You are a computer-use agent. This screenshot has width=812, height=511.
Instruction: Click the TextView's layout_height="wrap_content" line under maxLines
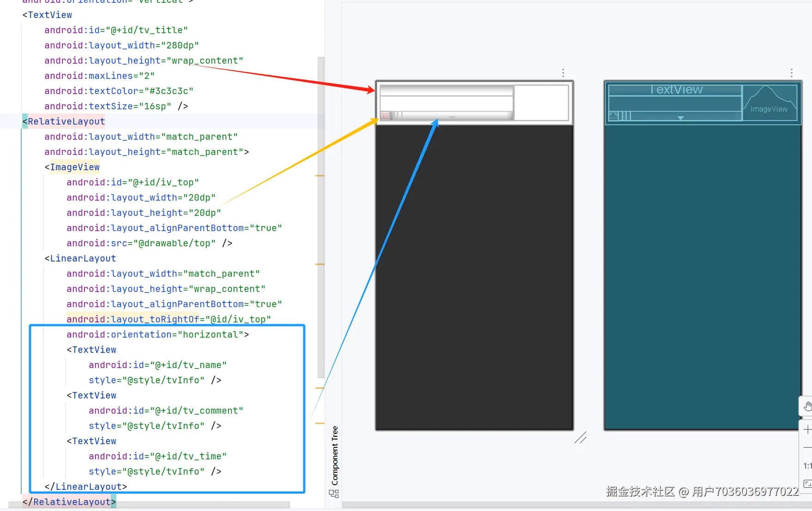pos(144,60)
